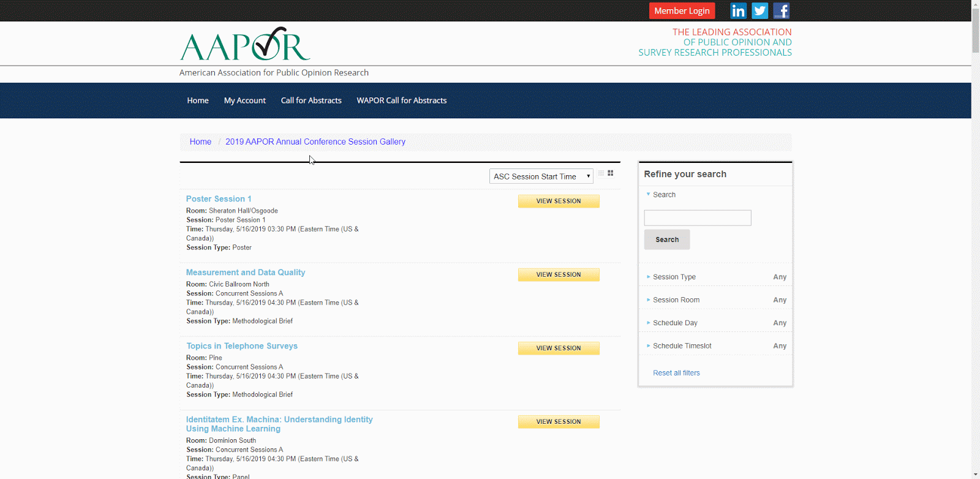Switch to grid view layout icon
The image size is (980, 479).
pos(611,173)
